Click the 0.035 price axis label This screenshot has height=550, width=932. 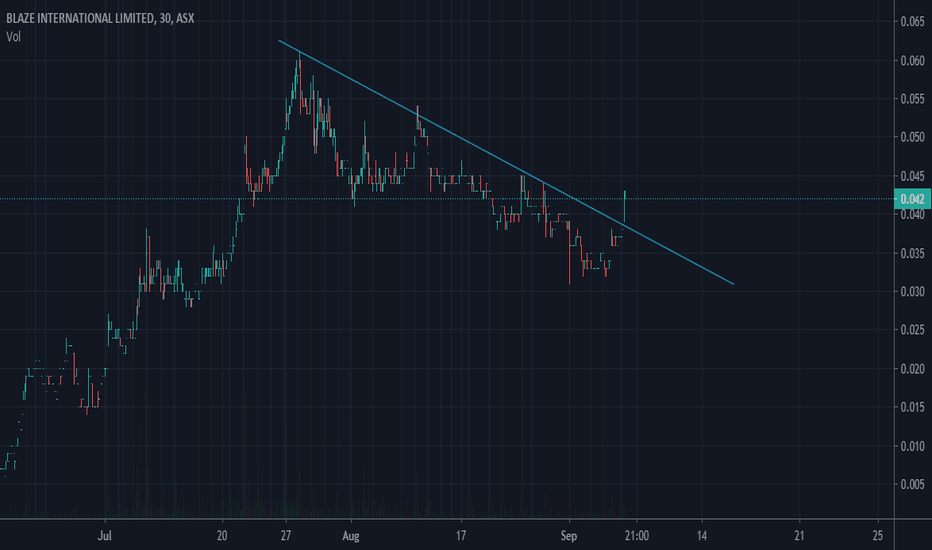[912, 253]
